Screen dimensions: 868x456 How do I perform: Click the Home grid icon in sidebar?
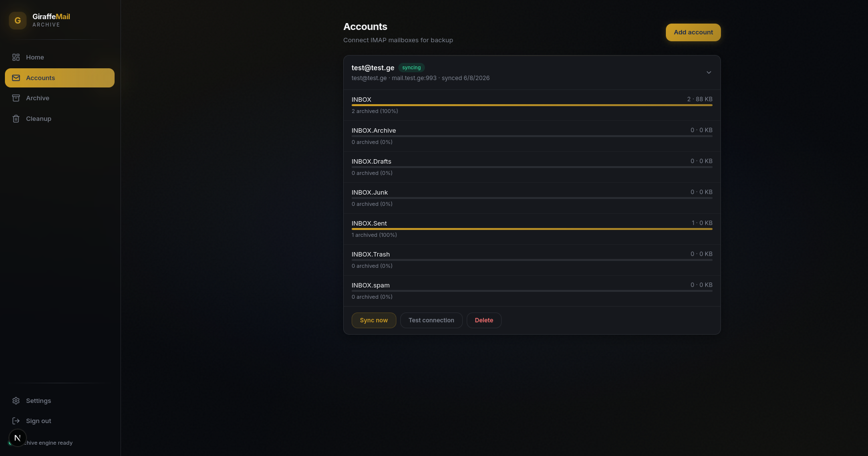[16, 57]
